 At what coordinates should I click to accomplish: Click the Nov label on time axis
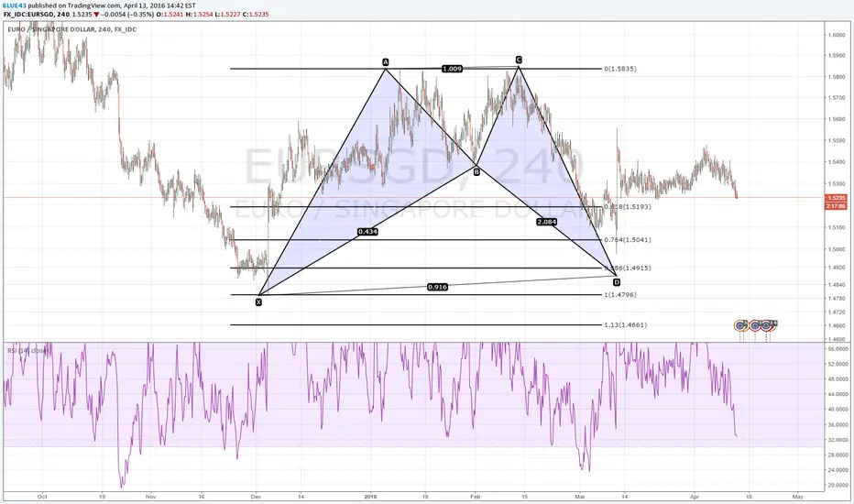pos(151,497)
